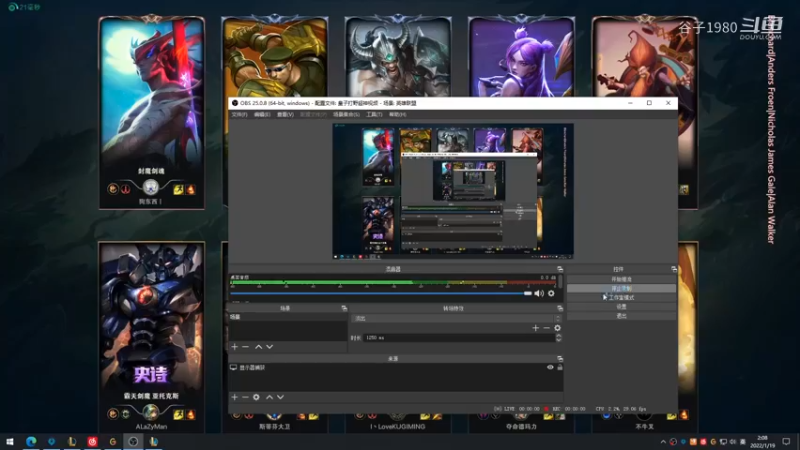Click the transition duration 1250 ms field

459,338
